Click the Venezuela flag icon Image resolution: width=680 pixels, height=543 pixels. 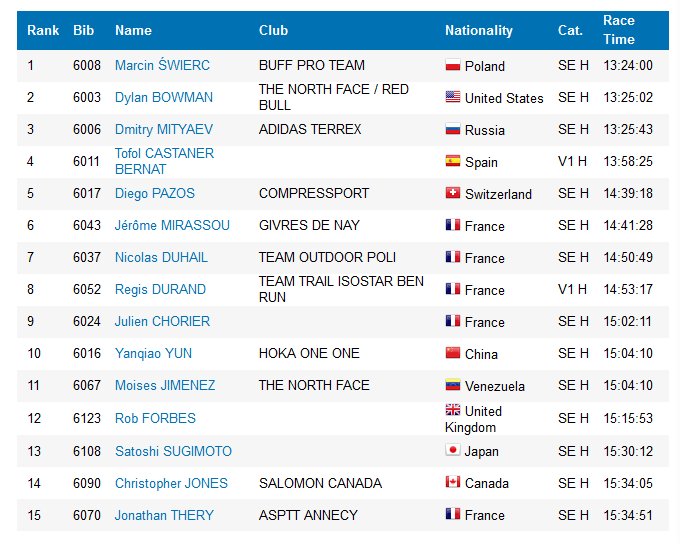pyautogui.click(x=453, y=385)
